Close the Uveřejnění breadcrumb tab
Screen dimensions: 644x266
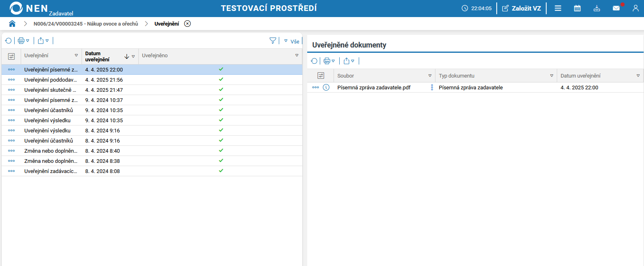pyautogui.click(x=187, y=24)
